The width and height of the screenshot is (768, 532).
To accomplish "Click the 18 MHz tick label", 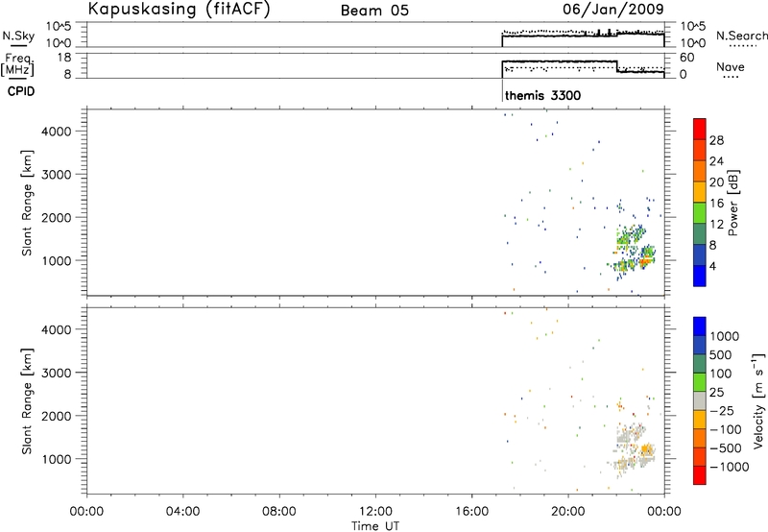I will pos(63,58).
